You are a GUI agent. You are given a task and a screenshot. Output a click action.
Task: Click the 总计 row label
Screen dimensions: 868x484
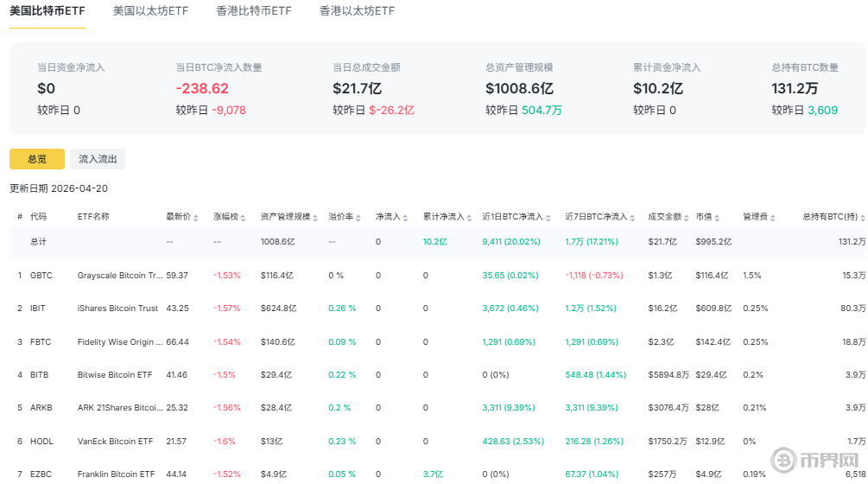[38, 242]
